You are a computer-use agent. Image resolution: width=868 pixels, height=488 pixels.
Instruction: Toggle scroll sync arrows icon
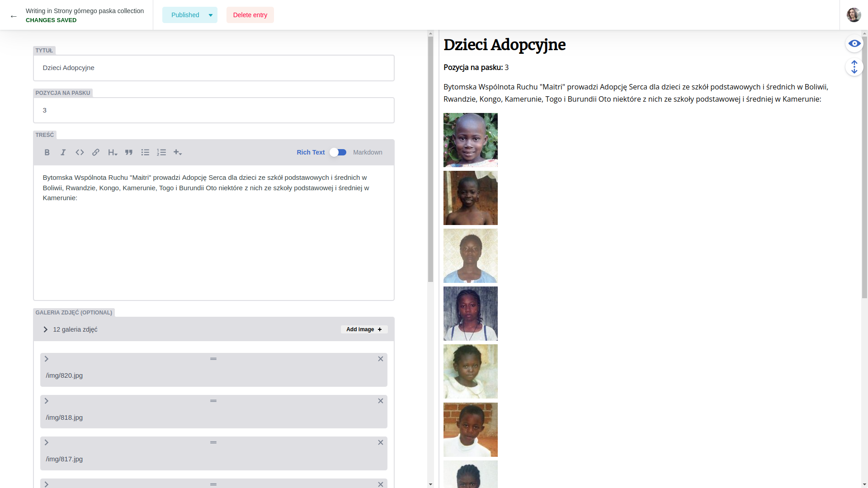click(x=854, y=67)
